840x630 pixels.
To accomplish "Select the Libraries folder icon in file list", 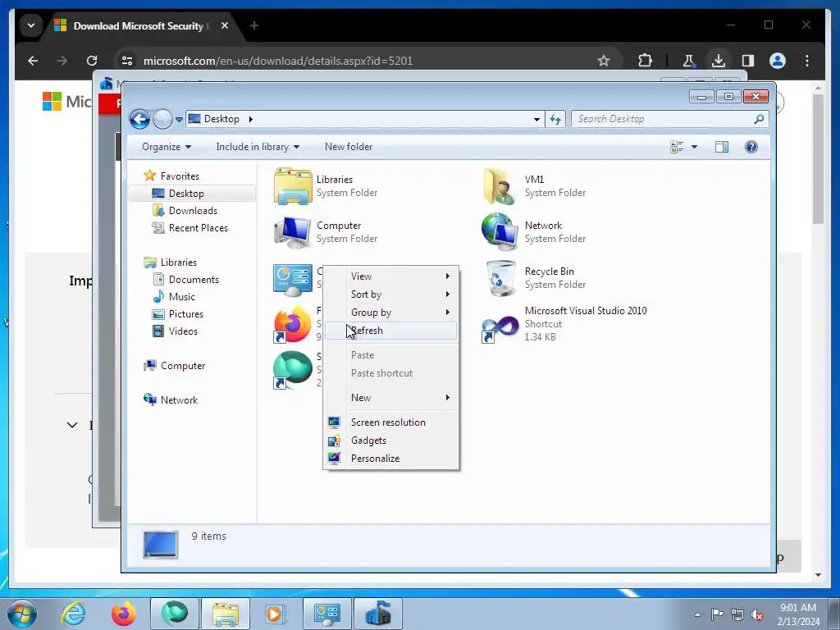I will pyautogui.click(x=293, y=186).
